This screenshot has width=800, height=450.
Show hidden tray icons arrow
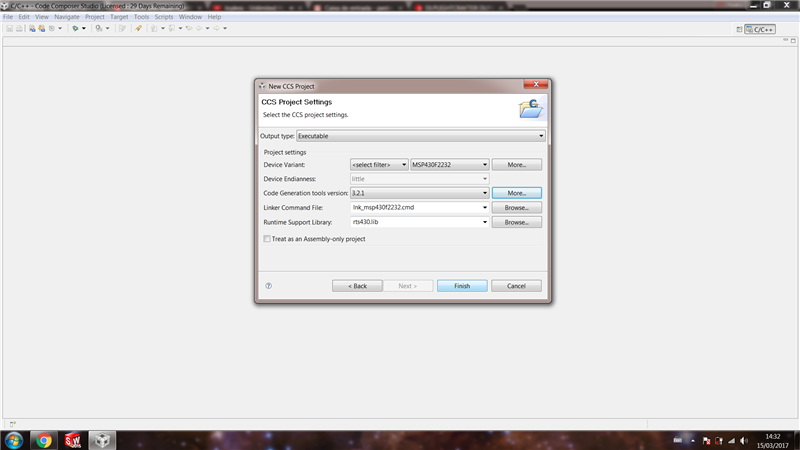pyautogui.click(x=693, y=440)
